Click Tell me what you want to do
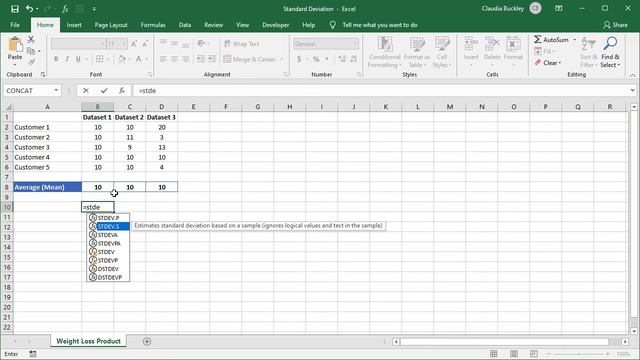 coord(380,25)
